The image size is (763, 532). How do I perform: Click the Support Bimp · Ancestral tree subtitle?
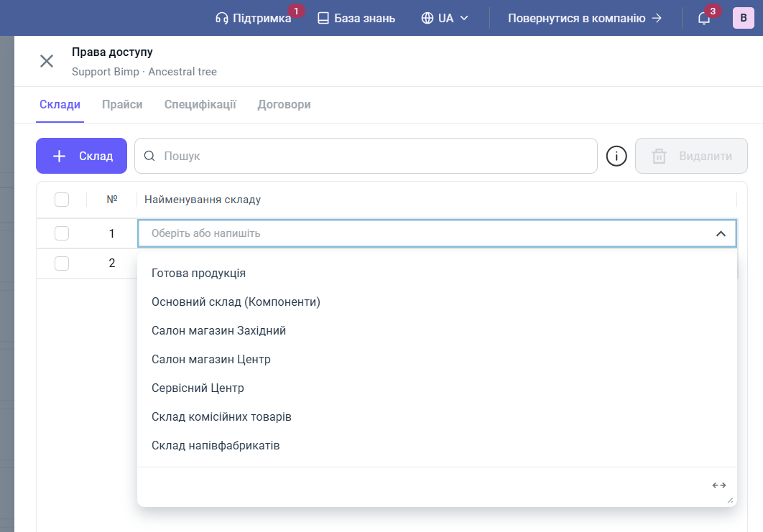coord(144,72)
